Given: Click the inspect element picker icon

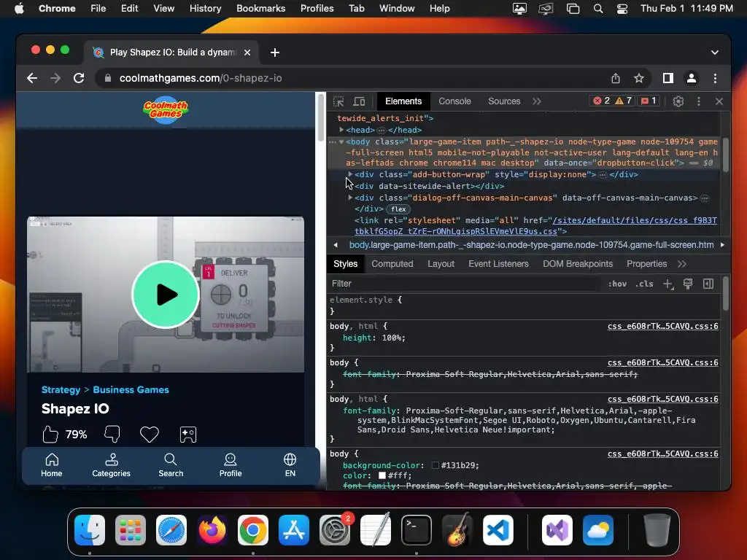Looking at the screenshot, I should click(x=338, y=101).
